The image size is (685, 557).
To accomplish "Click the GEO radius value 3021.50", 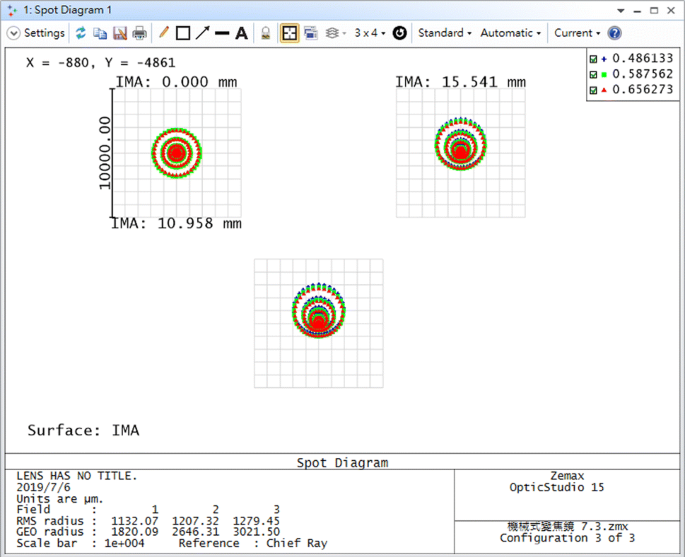I will pyautogui.click(x=256, y=532).
